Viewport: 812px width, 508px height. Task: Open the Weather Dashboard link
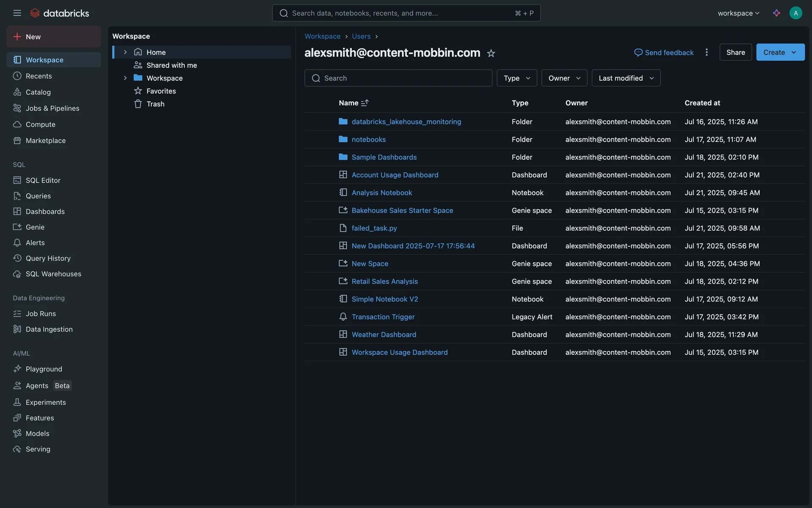(x=384, y=335)
